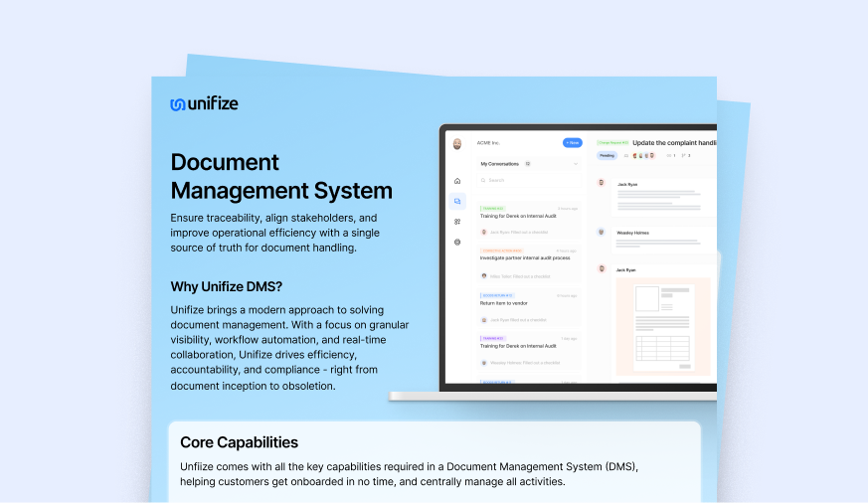Click the participant avatars beside Pending
Viewport: 868px width, 503px height.
pyautogui.click(x=644, y=156)
